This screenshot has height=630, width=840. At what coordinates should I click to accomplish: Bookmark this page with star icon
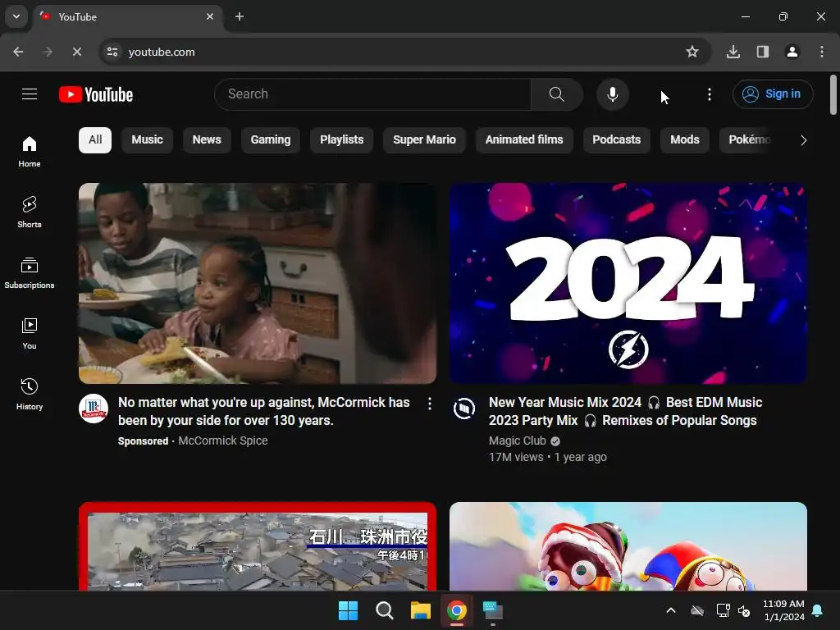click(692, 52)
